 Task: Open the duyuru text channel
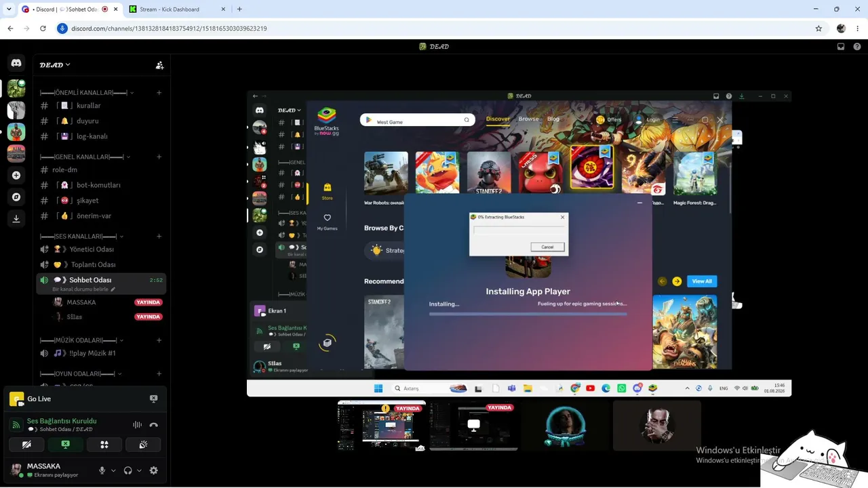(100, 121)
